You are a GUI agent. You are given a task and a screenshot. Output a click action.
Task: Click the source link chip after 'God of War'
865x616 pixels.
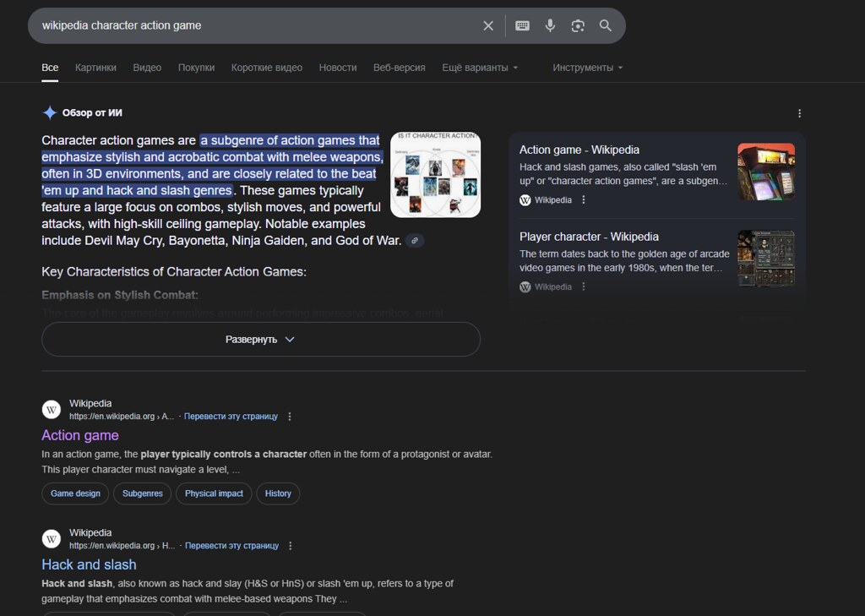point(415,241)
